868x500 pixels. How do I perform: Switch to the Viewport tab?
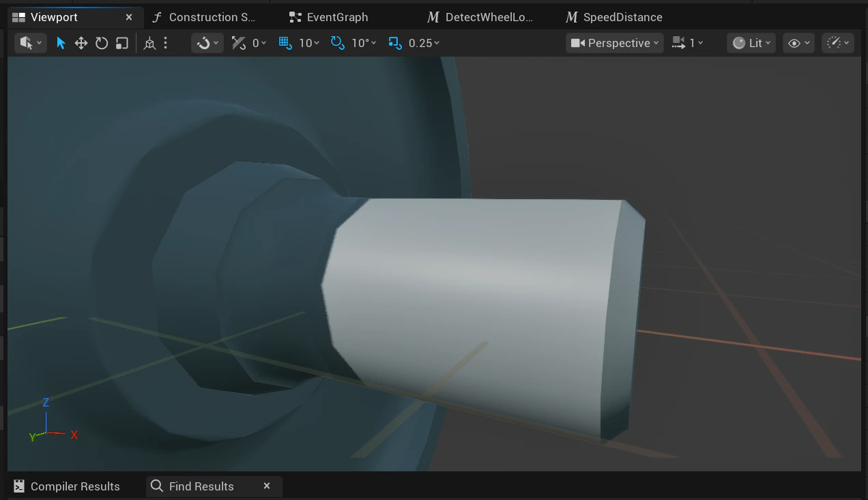(55, 17)
